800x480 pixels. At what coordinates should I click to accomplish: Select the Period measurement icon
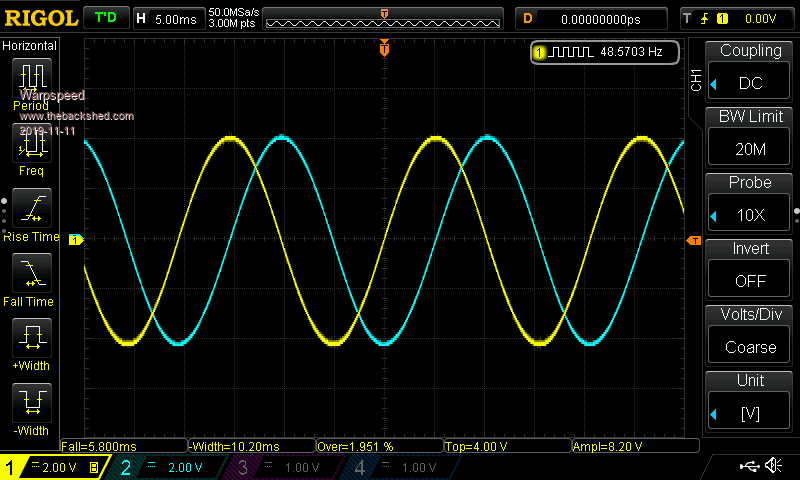click(x=32, y=78)
